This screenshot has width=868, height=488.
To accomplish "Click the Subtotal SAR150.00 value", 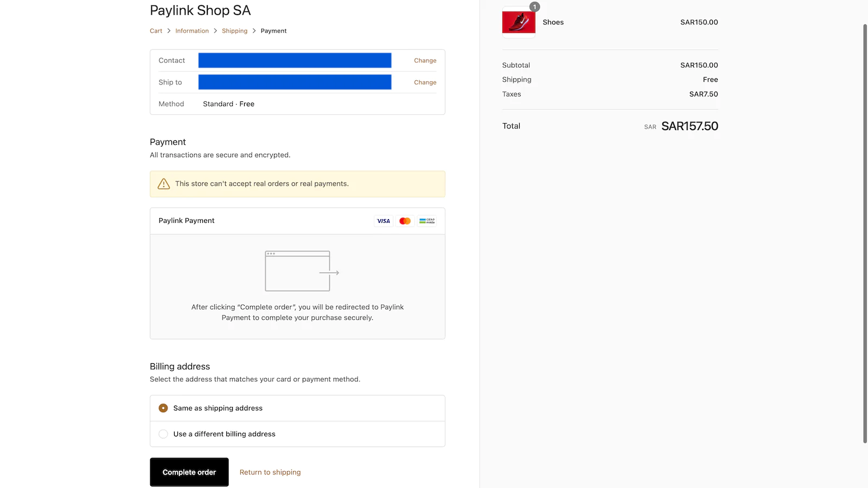I will coord(699,65).
